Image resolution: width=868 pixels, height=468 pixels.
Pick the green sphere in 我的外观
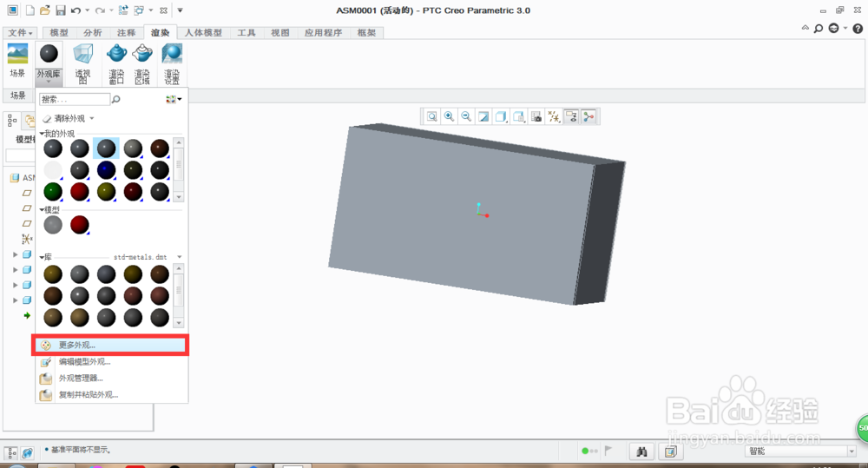click(53, 192)
